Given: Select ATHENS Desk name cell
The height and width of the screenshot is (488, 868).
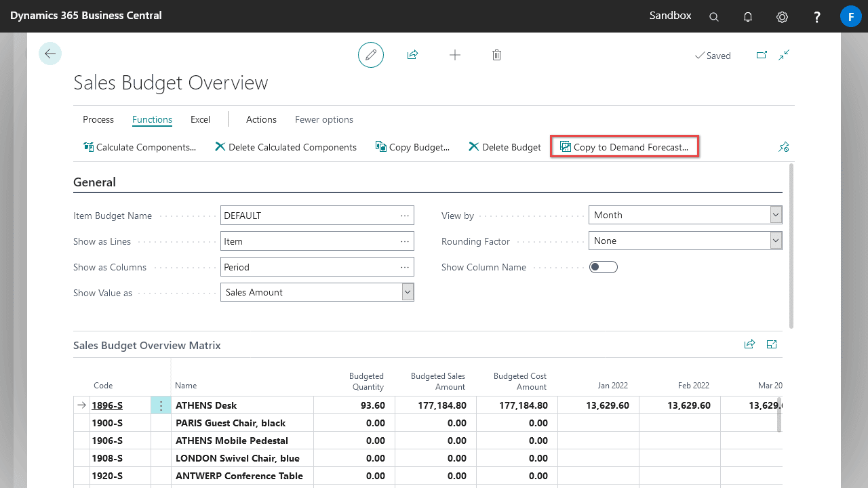Looking at the screenshot, I should pos(242,405).
